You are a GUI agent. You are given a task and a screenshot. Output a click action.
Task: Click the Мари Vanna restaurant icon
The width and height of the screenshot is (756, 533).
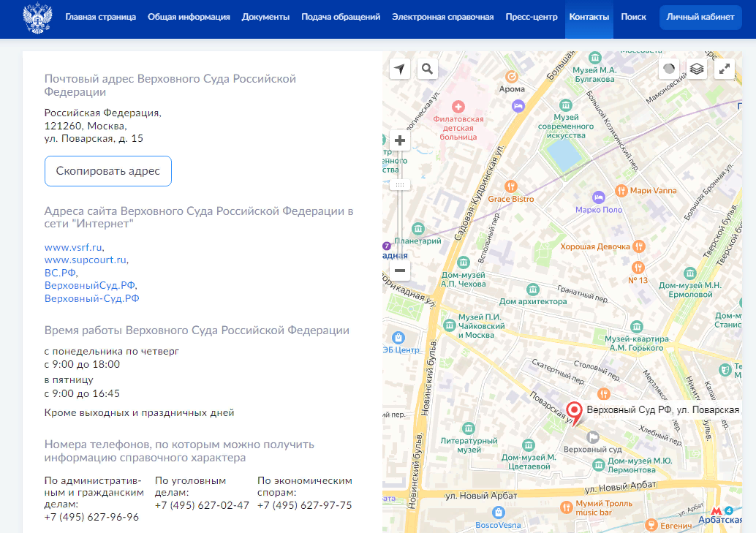[621, 191]
